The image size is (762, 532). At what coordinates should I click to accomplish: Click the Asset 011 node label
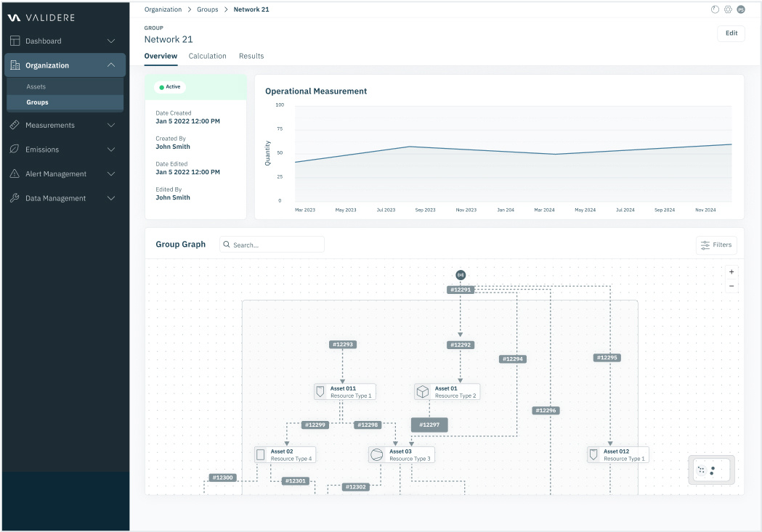pos(343,388)
